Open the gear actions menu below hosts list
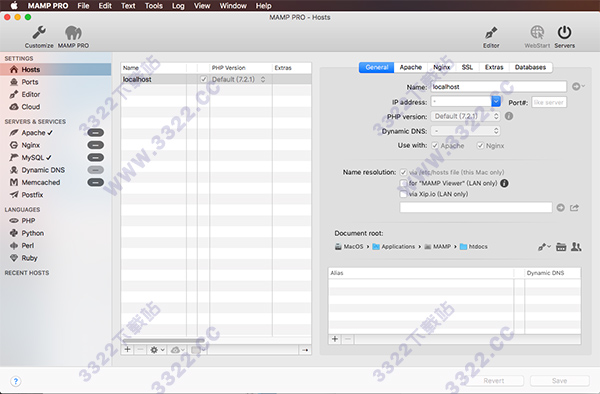 coord(157,350)
